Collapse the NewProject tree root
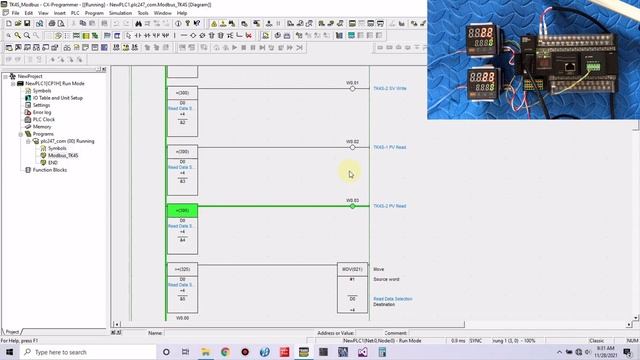The width and height of the screenshot is (640, 360). 5,76
